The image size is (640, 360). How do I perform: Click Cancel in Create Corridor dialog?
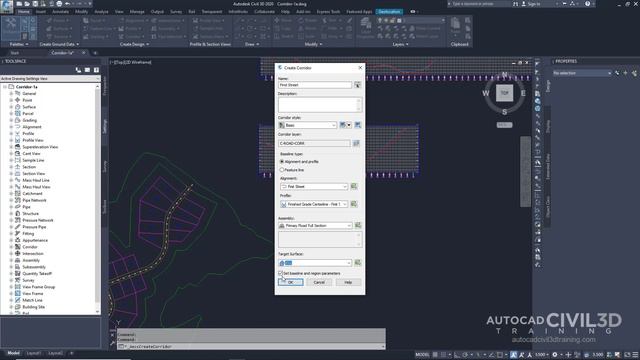click(x=319, y=282)
